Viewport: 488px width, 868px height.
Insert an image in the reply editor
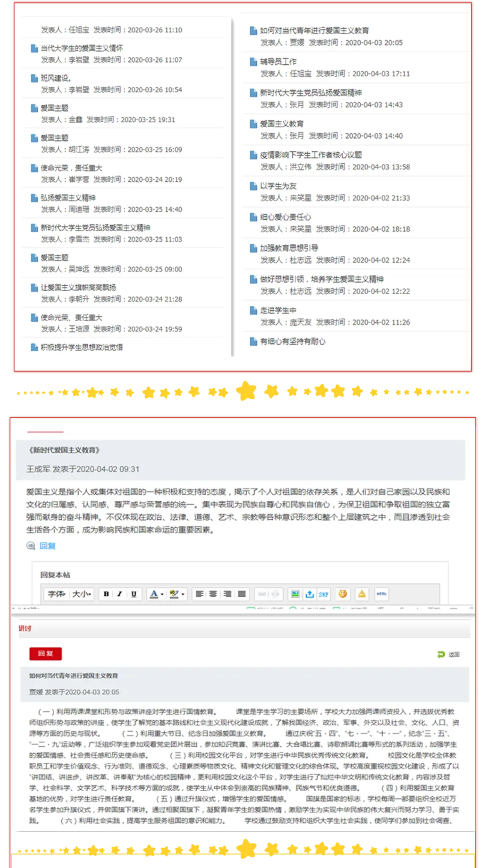[295, 594]
